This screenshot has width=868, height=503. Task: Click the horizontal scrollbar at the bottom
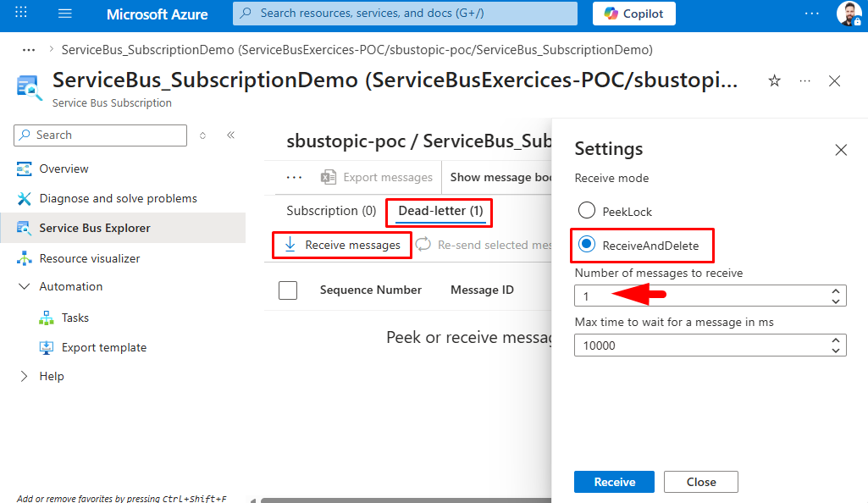[406, 500]
